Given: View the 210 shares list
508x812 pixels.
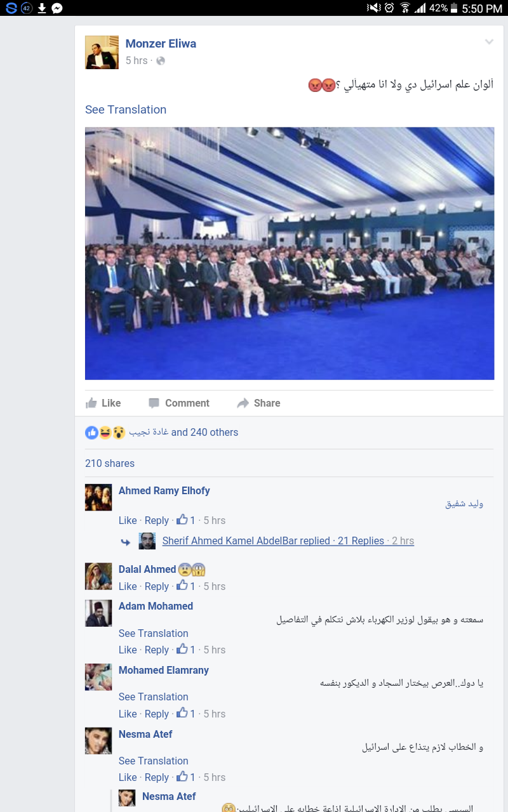Looking at the screenshot, I should pos(110,463).
